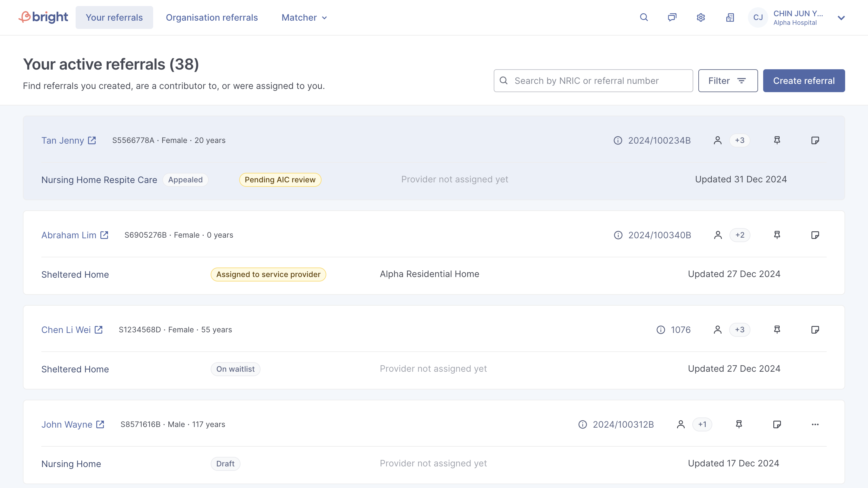Click info icon beside referral 1076

pyautogui.click(x=661, y=329)
